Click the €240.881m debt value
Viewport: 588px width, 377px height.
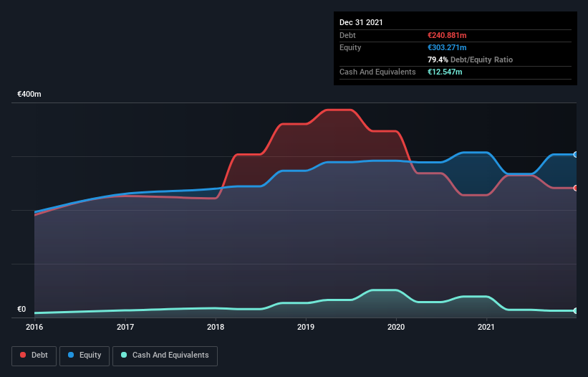tap(447, 35)
